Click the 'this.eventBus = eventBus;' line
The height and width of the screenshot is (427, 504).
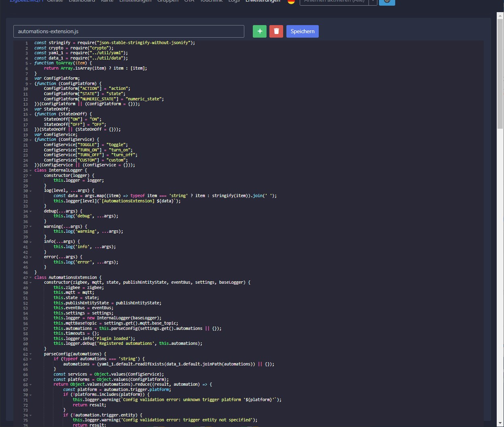(x=83, y=308)
